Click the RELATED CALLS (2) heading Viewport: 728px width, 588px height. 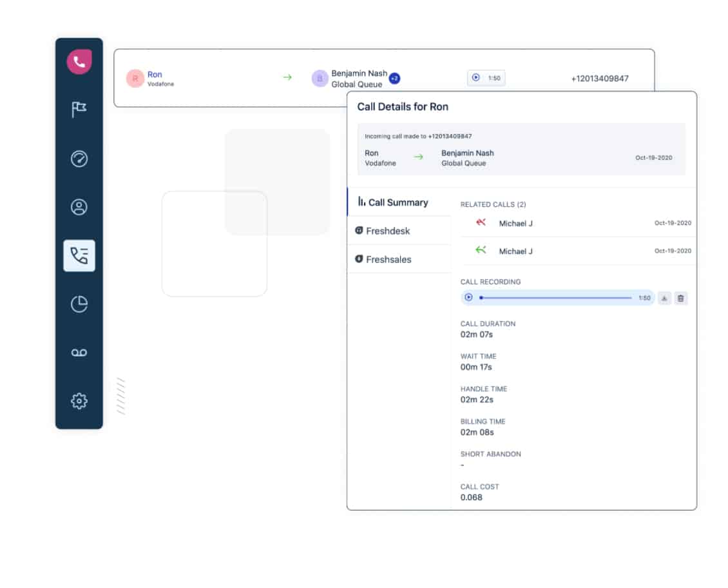[x=493, y=204]
